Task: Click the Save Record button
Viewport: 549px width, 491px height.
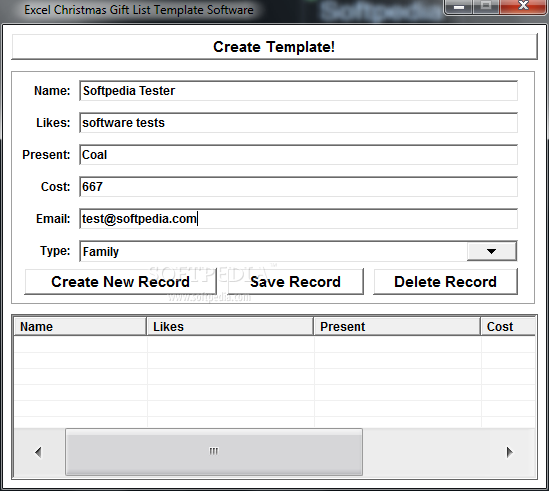Action: tap(296, 282)
